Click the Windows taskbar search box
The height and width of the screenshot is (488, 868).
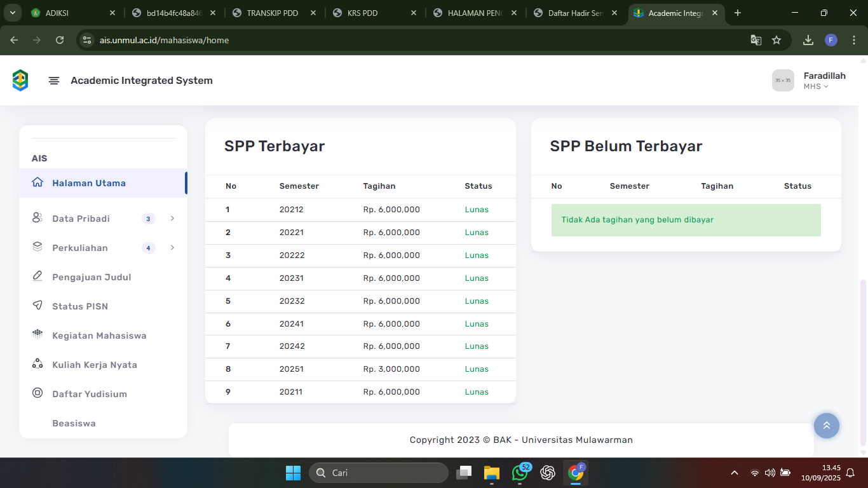[x=379, y=473]
